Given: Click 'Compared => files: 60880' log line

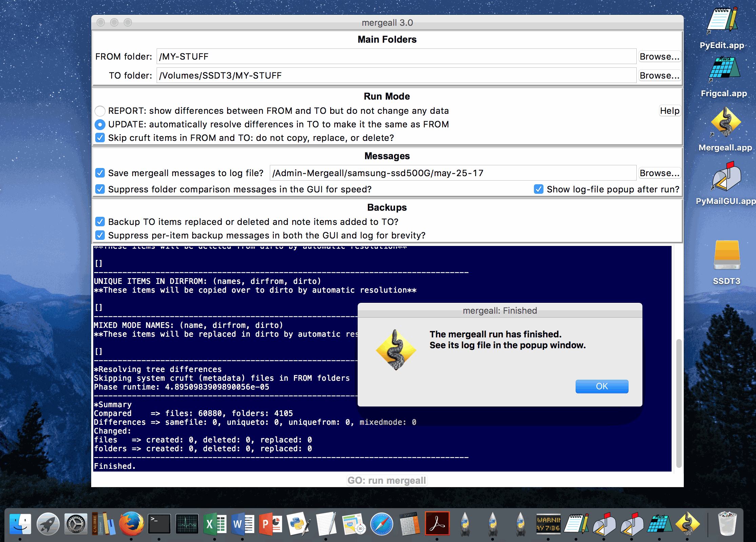Looking at the screenshot, I should (193, 413).
